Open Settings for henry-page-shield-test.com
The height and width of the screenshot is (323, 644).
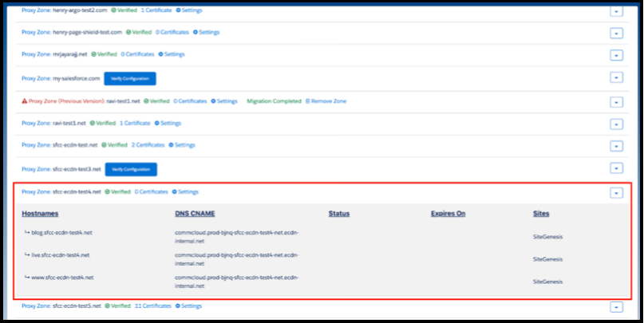point(206,32)
